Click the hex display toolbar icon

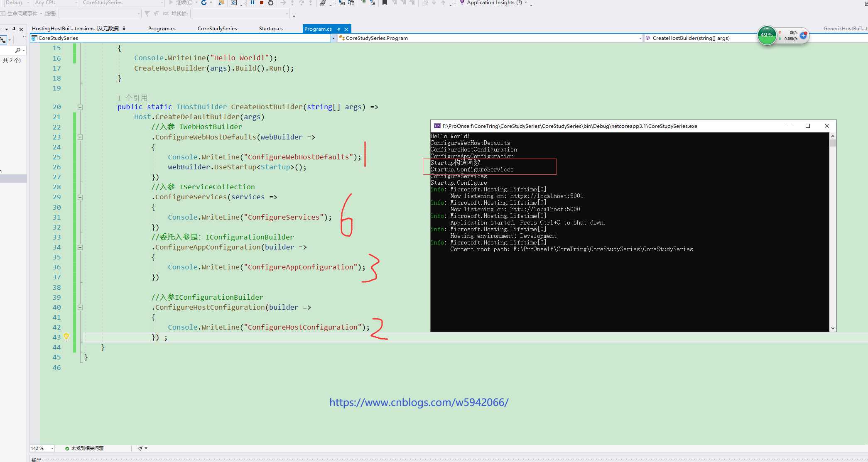point(323,2)
